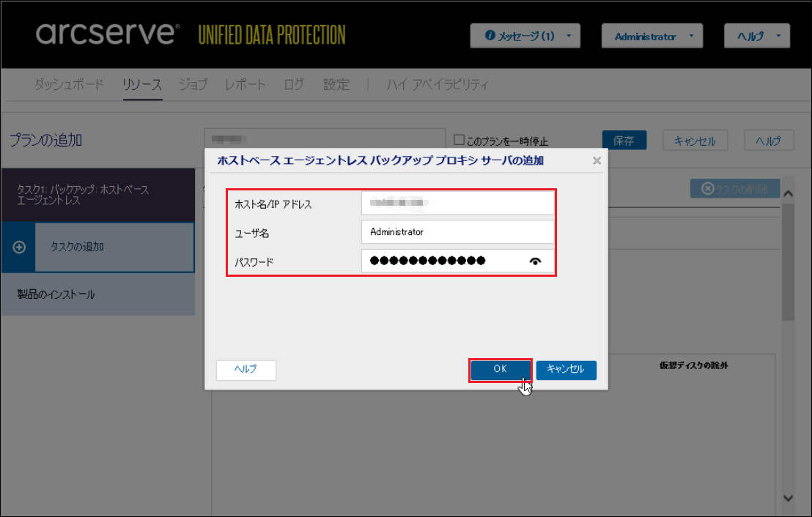Click the vertical scrollbar thumb
Viewport: 812px width, 517px height.
tap(788, 262)
